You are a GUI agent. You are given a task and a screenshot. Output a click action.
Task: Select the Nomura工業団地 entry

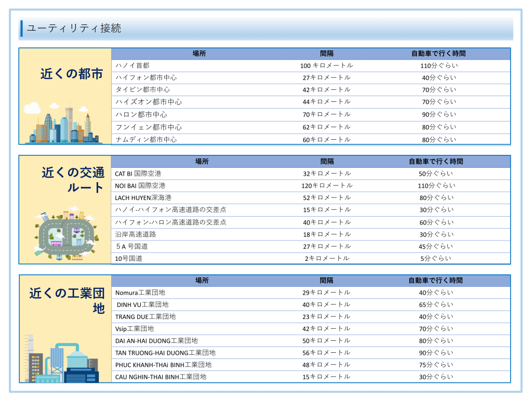[140, 292]
